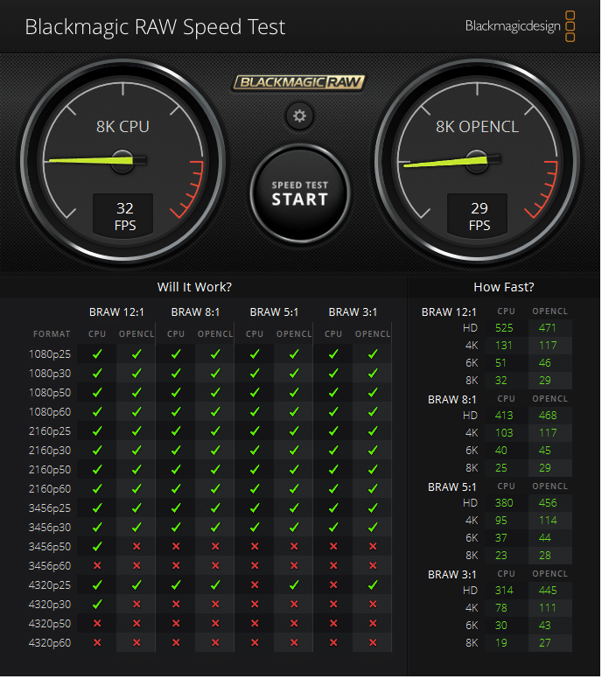
Task: Start the speed test
Action: (300, 193)
